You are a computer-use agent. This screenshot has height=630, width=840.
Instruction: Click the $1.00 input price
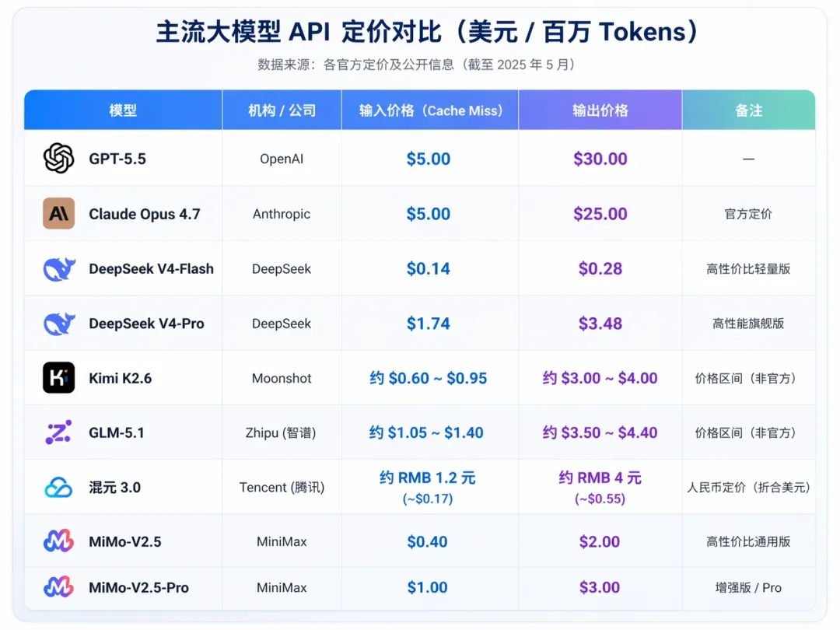[428, 588]
